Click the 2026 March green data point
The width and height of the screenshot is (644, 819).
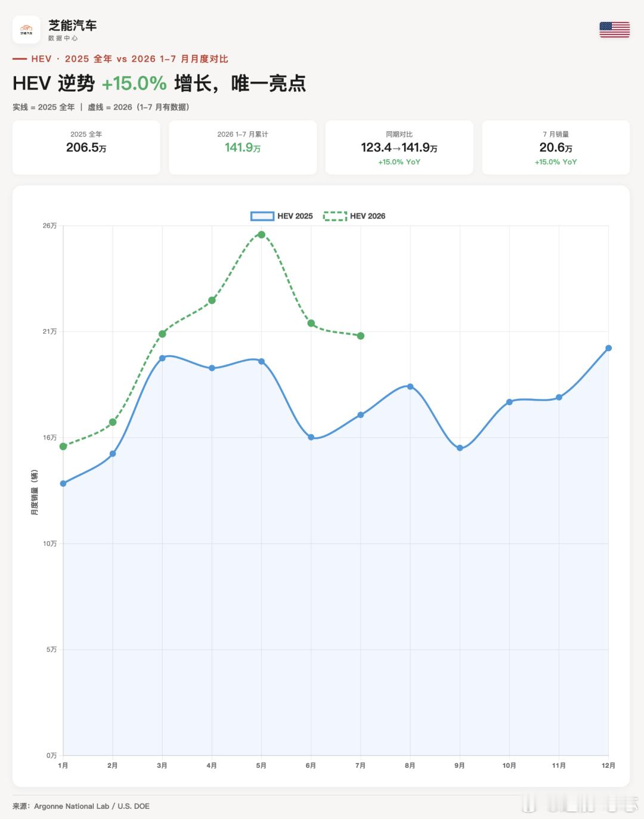[162, 334]
